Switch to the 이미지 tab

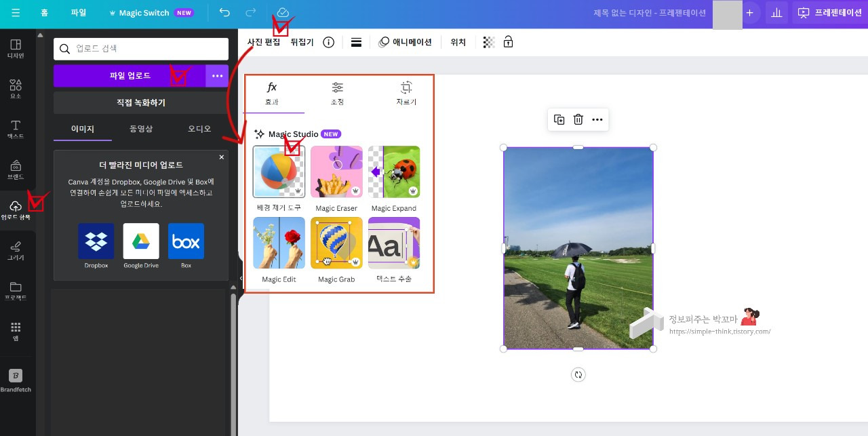[83, 129]
